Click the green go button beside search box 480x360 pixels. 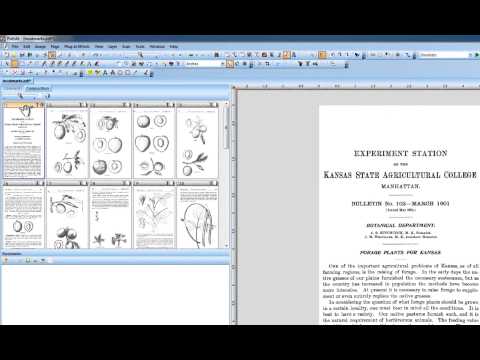[x=477, y=54]
